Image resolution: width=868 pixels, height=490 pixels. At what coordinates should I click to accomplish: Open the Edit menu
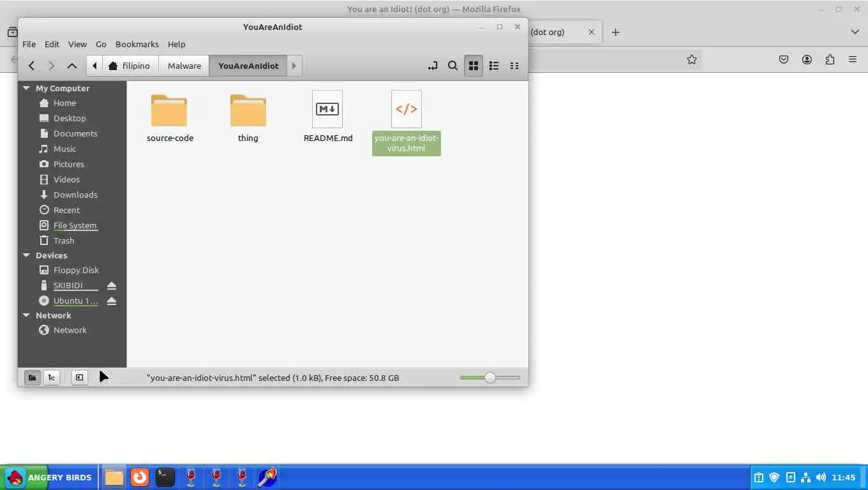[52, 44]
